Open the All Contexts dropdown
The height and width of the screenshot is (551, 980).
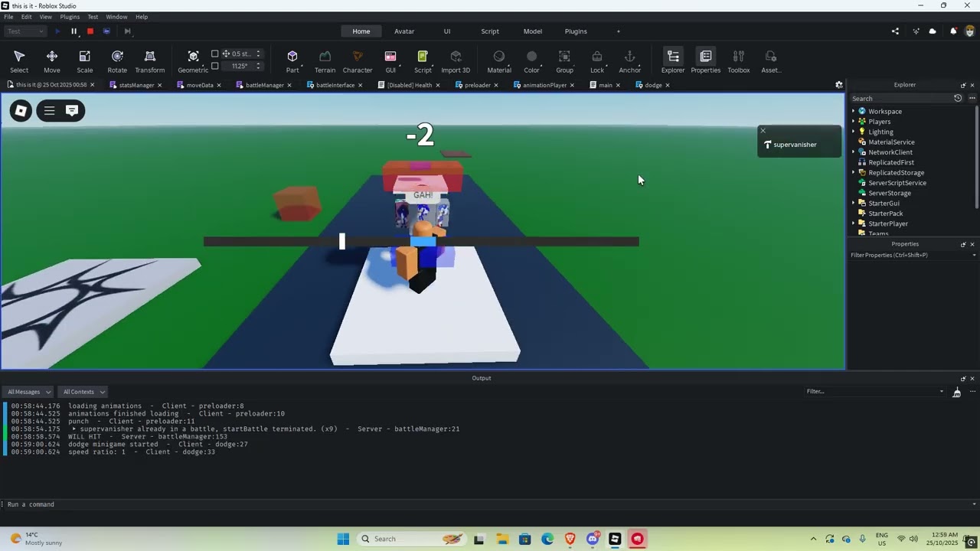[x=83, y=392]
